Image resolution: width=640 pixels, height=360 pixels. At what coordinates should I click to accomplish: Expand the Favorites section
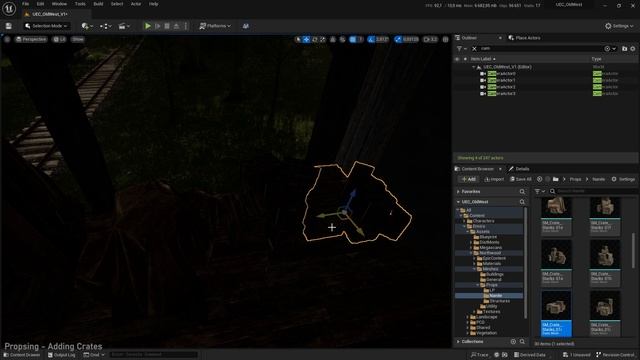click(458, 191)
